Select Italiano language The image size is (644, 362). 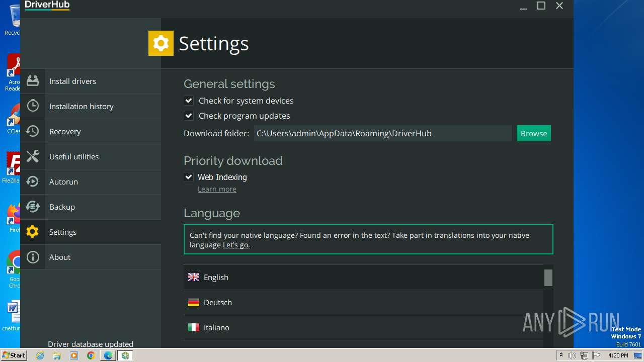[x=363, y=327]
